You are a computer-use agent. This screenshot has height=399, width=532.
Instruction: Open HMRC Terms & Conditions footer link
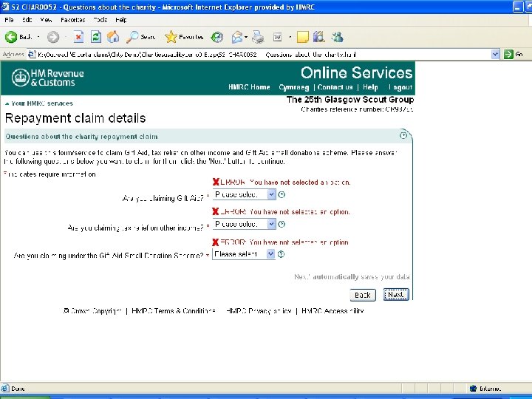(174, 311)
